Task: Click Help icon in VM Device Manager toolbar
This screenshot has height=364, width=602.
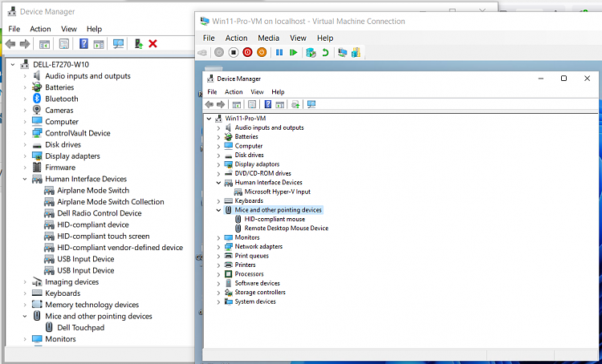Action: pyautogui.click(x=268, y=104)
